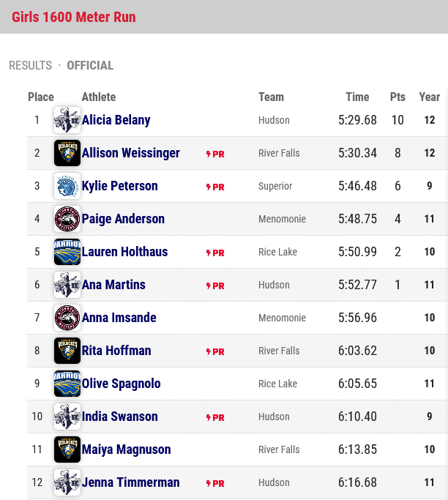Open the Girls 1600 Meter Run event heading
448x500 pixels.
(x=74, y=17)
